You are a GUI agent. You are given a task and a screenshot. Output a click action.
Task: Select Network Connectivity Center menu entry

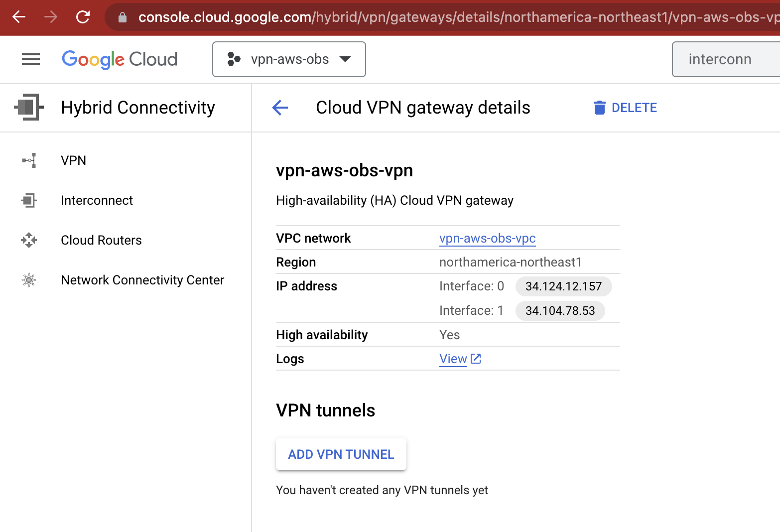[x=142, y=280]
